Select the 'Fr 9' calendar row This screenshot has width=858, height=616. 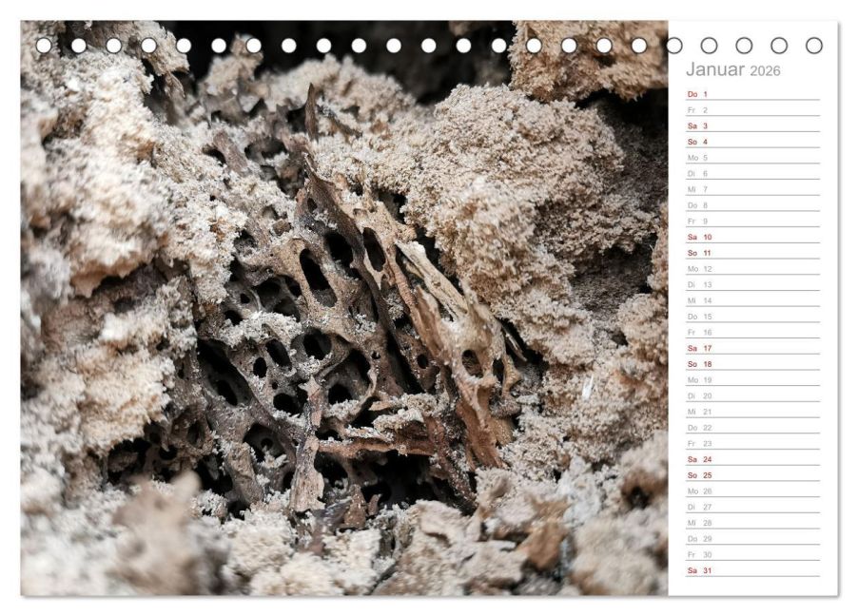(x=753, y=221)
